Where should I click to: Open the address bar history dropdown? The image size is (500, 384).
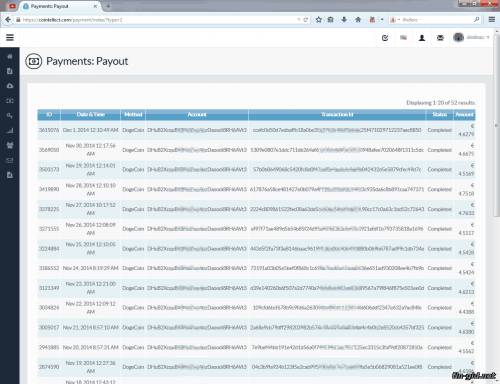coord(299,20)
